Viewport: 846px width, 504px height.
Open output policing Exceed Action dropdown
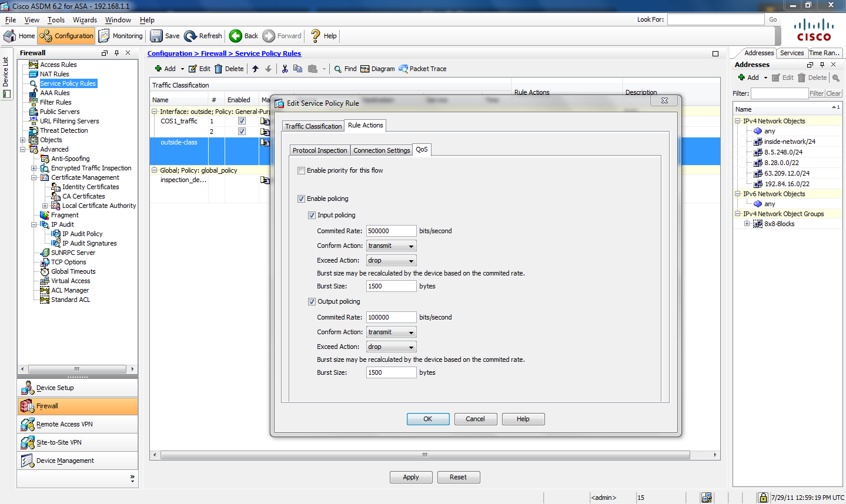tap(392, 347)
